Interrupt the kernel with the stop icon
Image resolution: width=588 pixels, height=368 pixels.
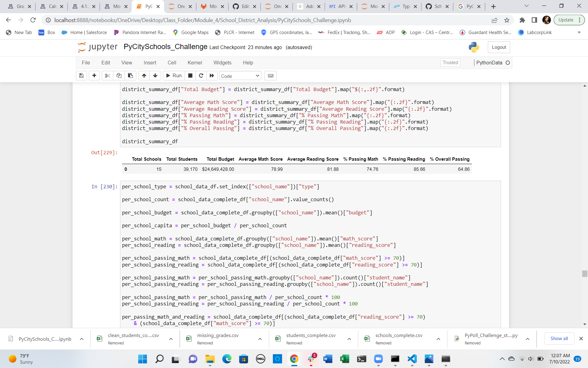point(190,76)
